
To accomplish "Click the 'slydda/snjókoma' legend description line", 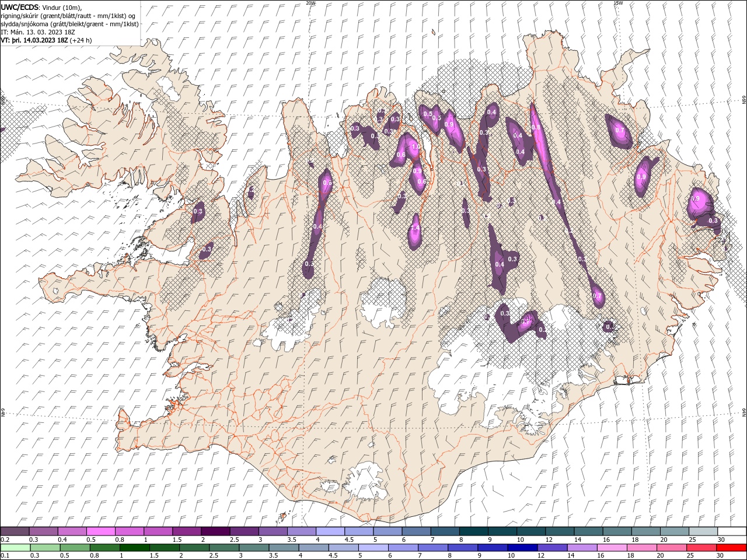I will coord(69,24).
